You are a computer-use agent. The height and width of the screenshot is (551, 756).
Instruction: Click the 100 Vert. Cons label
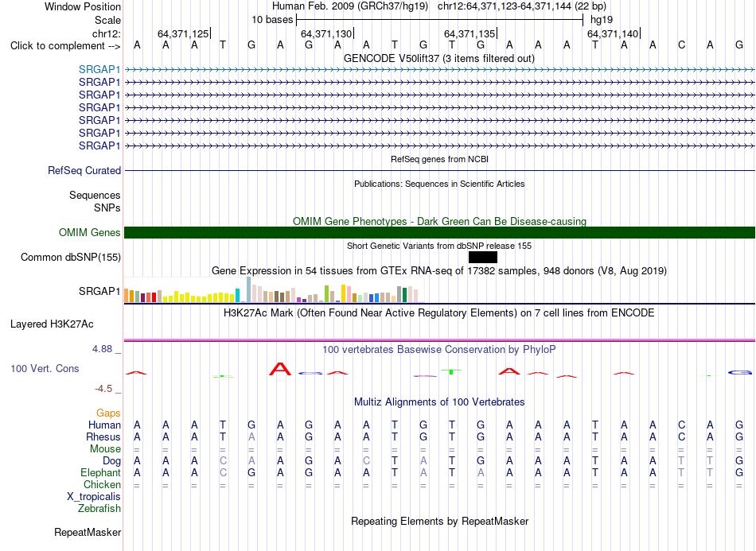click(45, 368)
